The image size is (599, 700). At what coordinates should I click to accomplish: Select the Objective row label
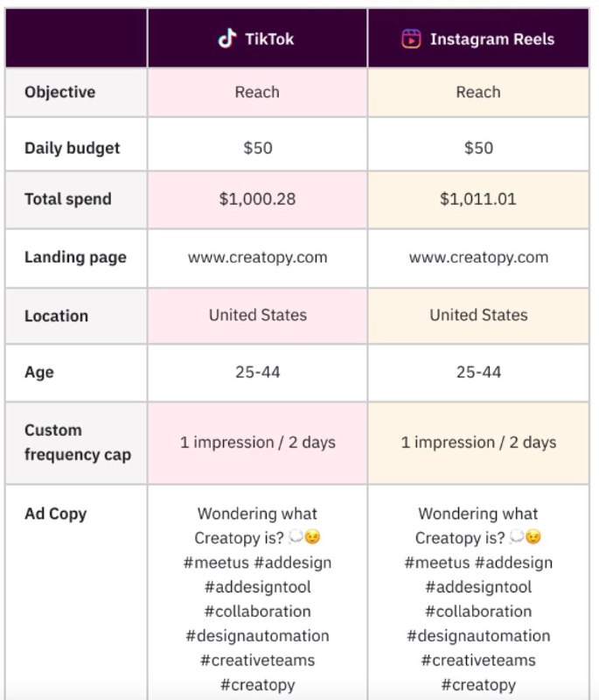[60, 92]
